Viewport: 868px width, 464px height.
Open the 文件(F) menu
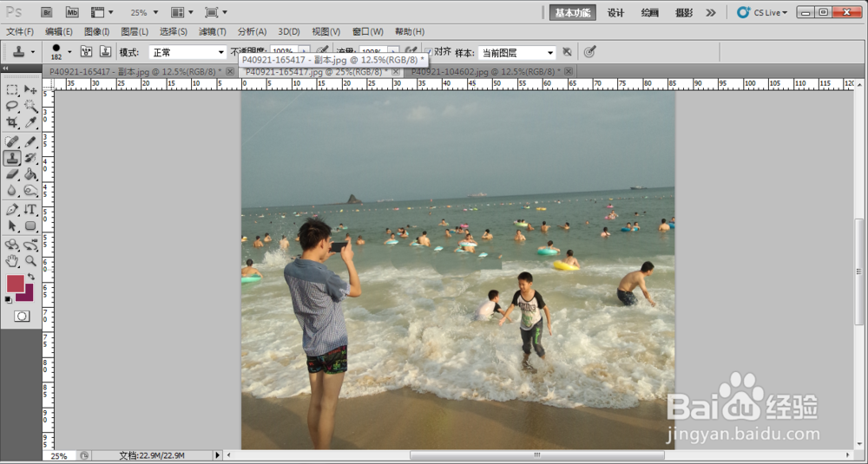click(x=20, y=31)
